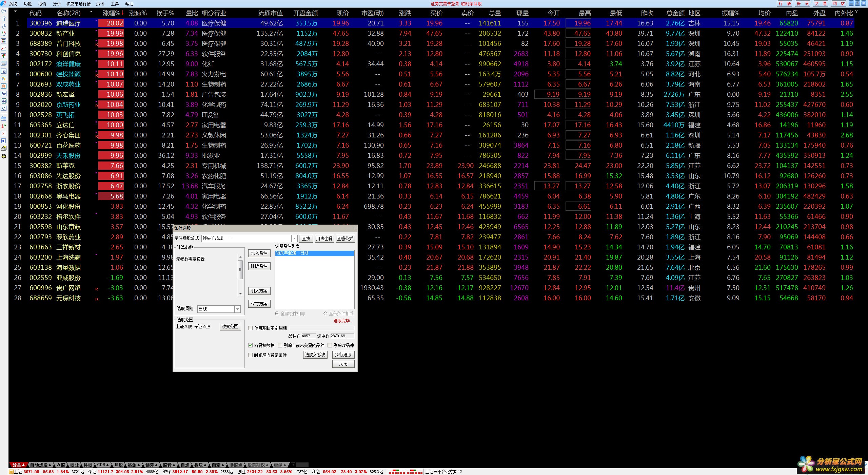868x475 pixels.
Task: Click the 删除条件 button
Action: coord(259,266)
